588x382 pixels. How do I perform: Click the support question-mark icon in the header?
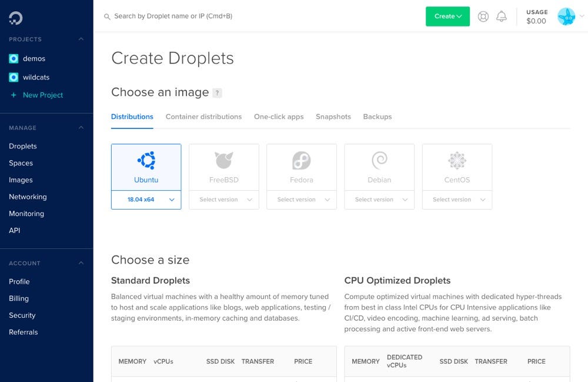click(483, 16)
